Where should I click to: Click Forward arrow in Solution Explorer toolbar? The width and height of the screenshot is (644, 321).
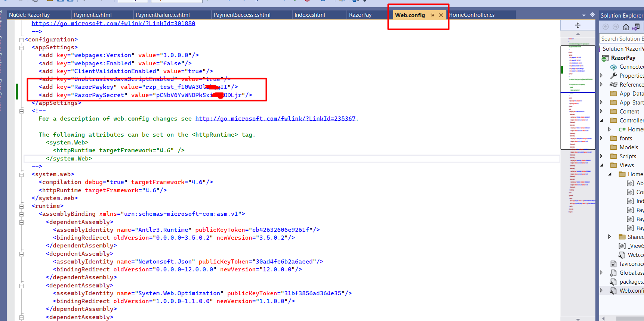[x=616, y=27]
